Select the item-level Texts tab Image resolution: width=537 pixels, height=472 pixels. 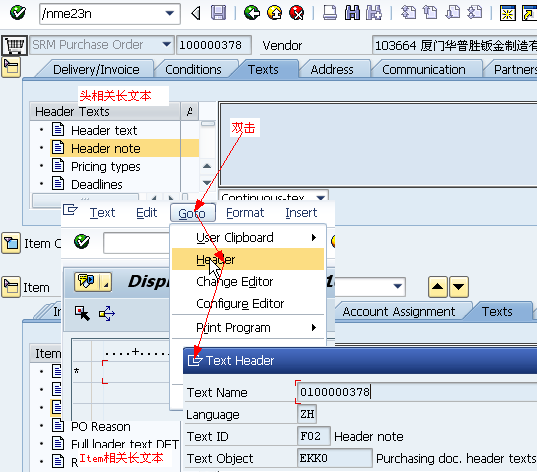pos(497,312)
